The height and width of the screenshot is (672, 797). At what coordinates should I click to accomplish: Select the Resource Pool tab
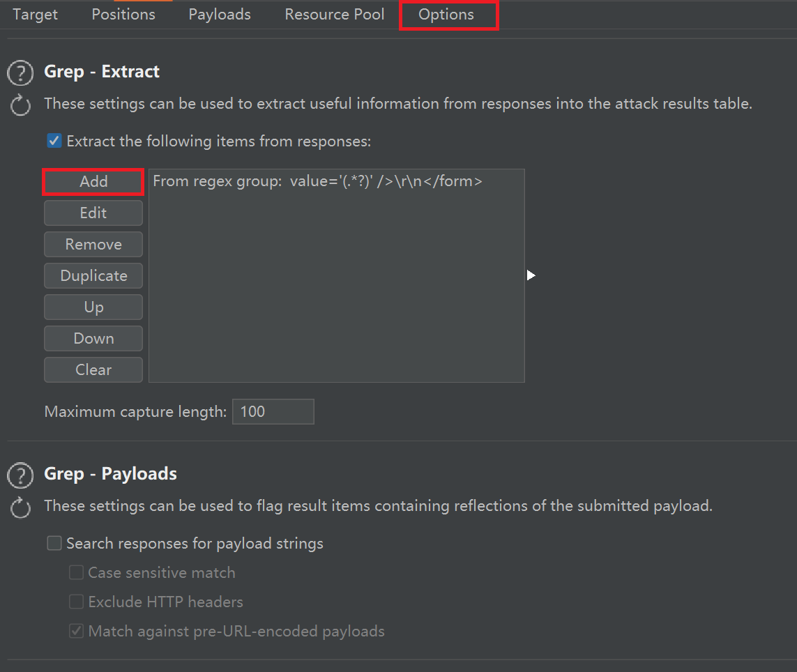pyautogui.click(x=335, y=15)
